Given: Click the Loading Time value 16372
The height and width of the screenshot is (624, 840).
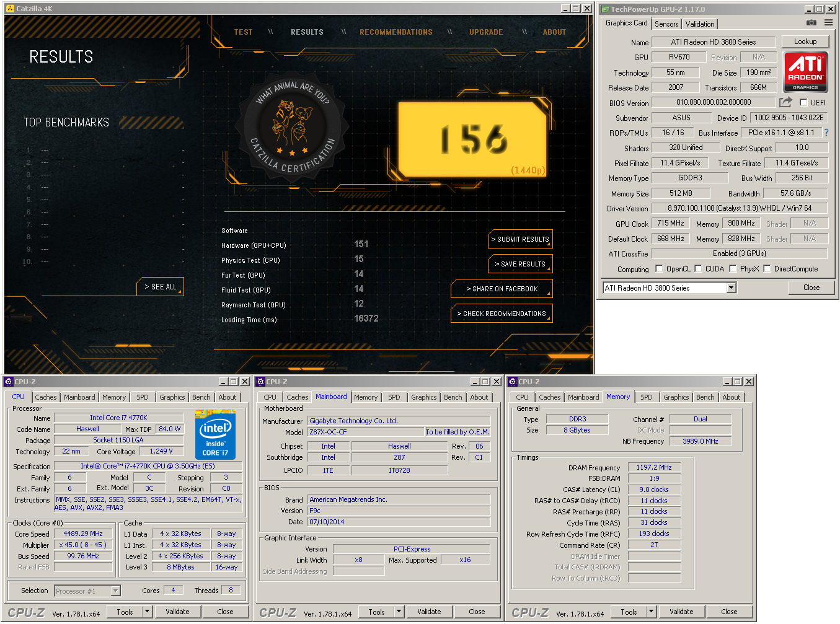Looking at the screenshot, I should coord(366,319).
